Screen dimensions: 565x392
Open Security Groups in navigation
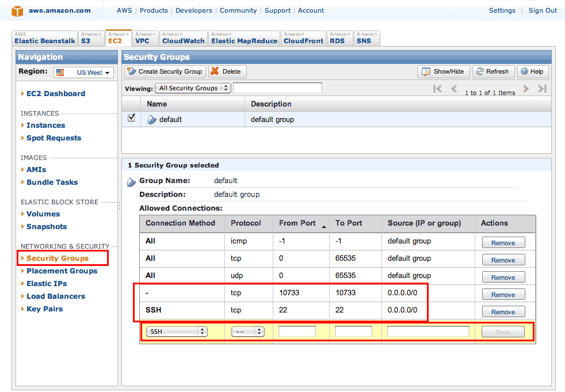58,258
